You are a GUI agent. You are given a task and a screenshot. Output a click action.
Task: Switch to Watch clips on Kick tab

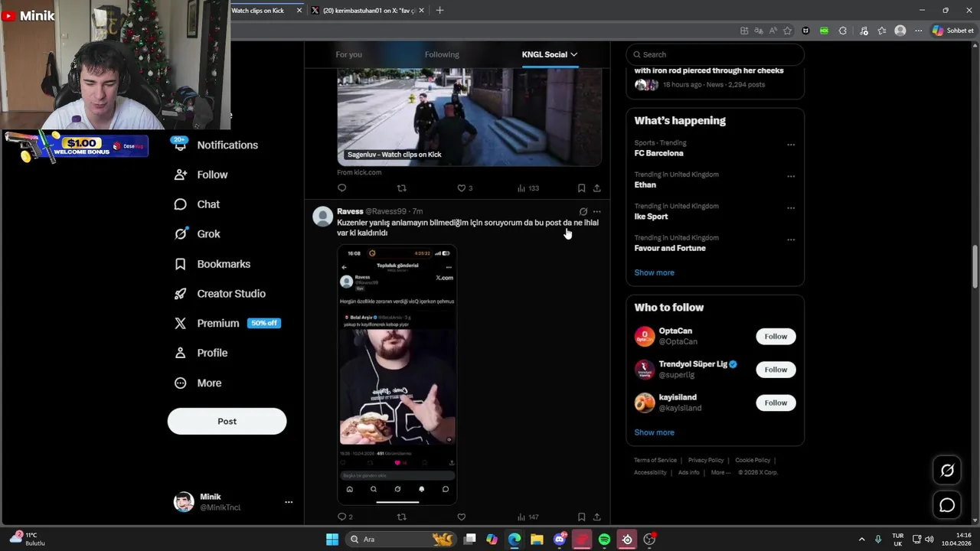tap(257, 11)
